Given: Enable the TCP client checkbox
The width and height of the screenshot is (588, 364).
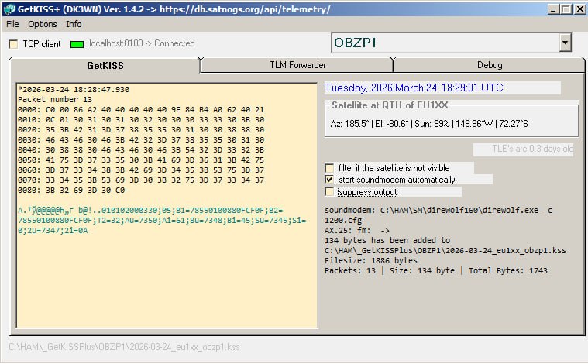Looking at the screenshot, I should pos(13,44).
